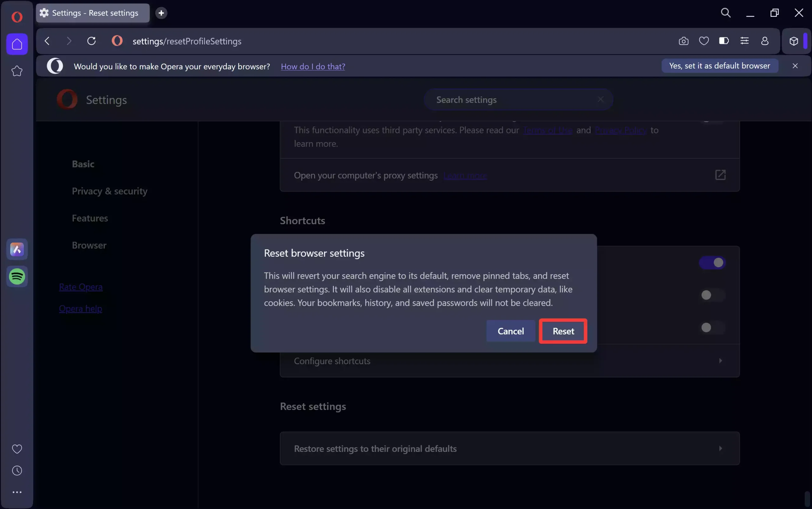Open the Spotify player in the sidebar

pos(17,277)
